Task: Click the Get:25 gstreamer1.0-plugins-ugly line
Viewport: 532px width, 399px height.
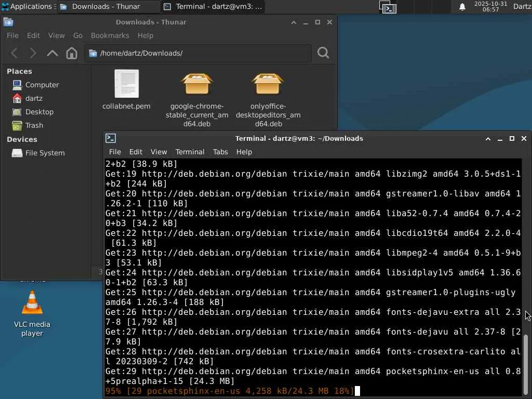Action: coord(311,297)
